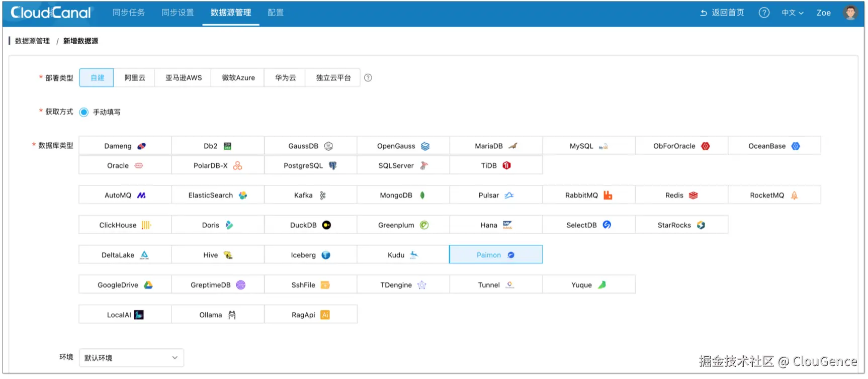Select ObForOracle database type

point(681,146)
